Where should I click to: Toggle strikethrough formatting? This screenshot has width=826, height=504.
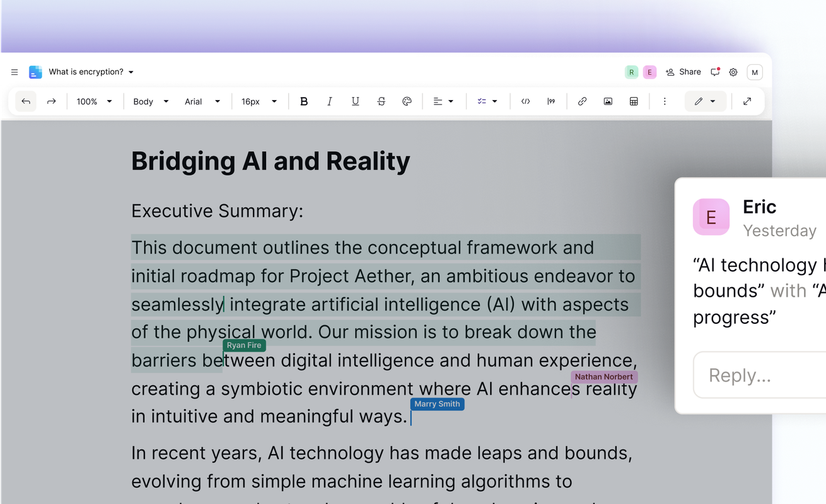(x=381, y=101)
